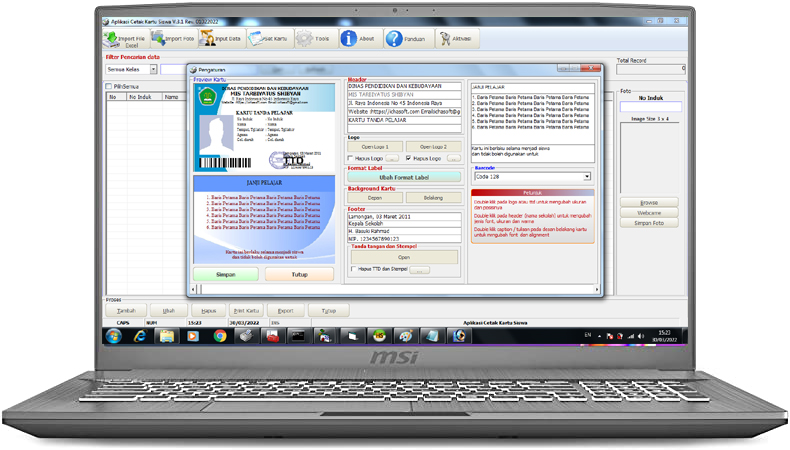Screen dimensions: 790x450
Task: Click the Input Data toolbar icon
Action: point(207,39)
